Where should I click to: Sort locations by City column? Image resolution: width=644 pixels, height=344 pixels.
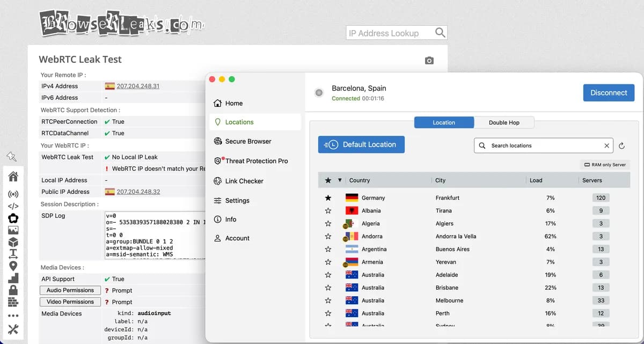441,180
